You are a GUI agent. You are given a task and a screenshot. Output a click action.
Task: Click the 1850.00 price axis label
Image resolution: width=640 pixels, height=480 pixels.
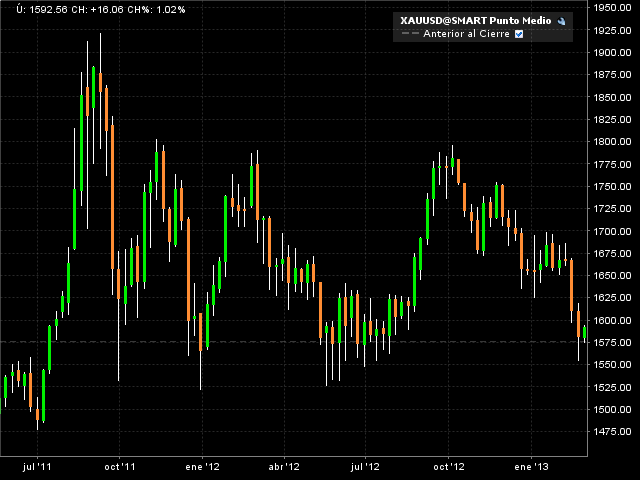click(612, 97)
